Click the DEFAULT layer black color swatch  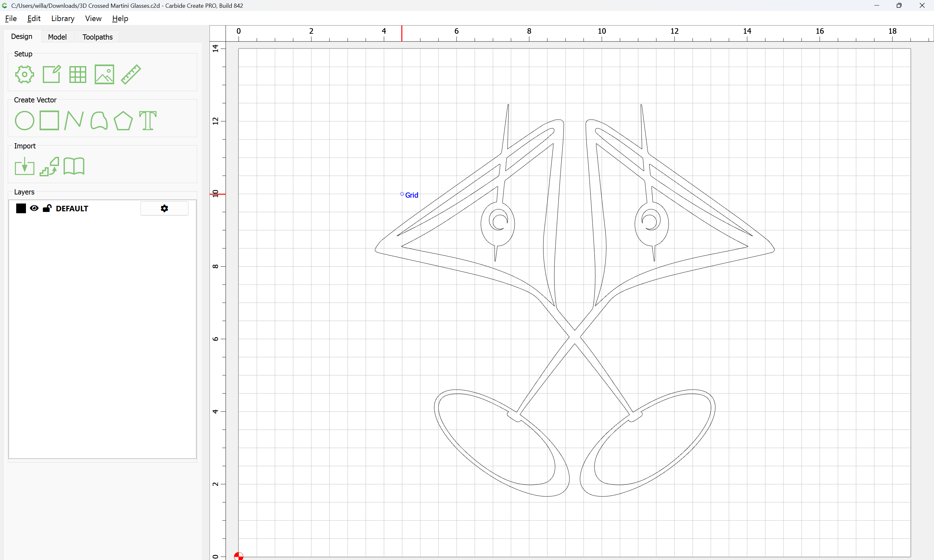21,208
